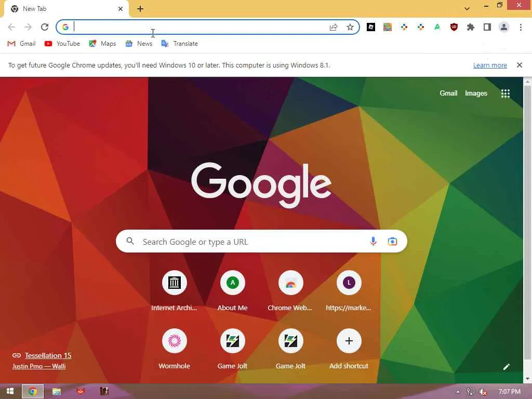
Task: Open the multicolor dots extension before green A
Action: 421,27
